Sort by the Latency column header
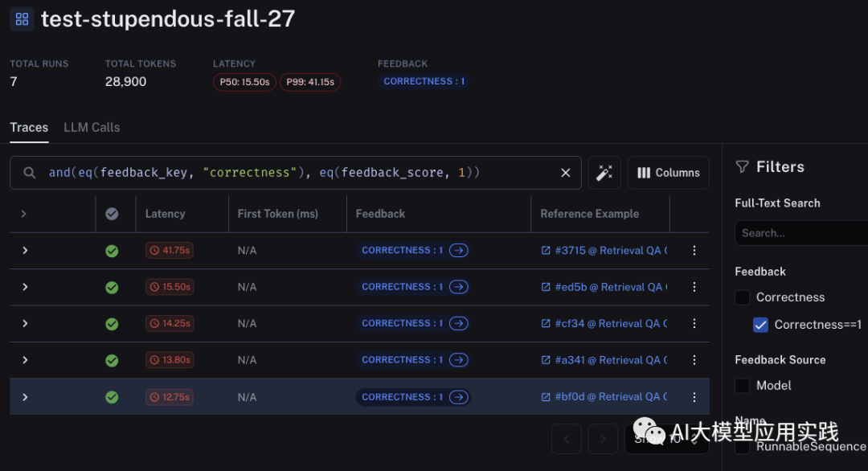The width and height of the screenshot is (868, 471). (165, 214)
